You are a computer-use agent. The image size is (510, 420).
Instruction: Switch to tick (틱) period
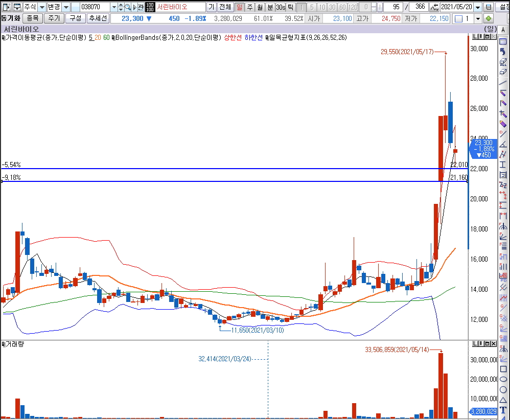(290, 7)
